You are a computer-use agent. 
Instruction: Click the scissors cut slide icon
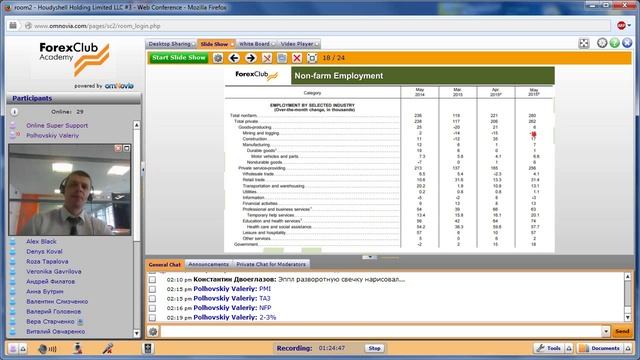(267, 58)
